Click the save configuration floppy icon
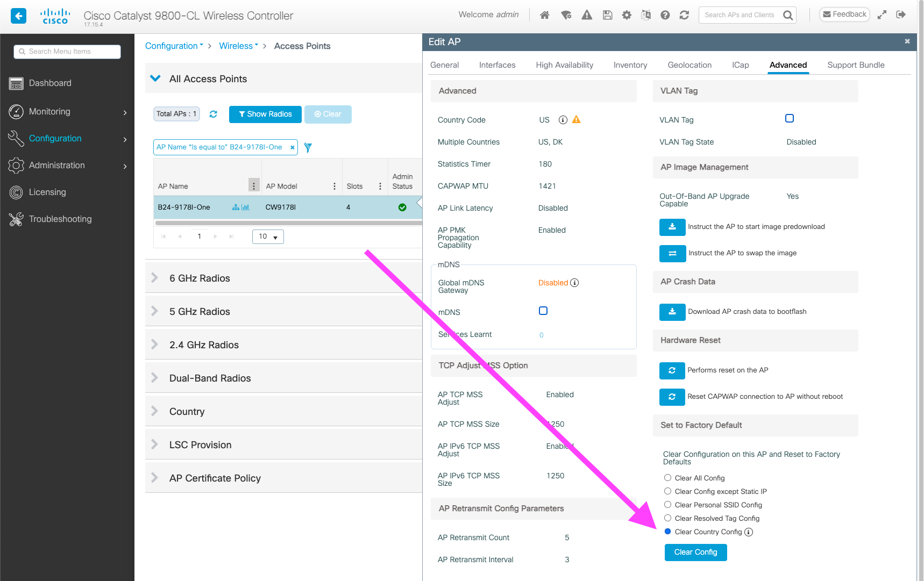Viewport: 924px width, 581px height. 607,15
